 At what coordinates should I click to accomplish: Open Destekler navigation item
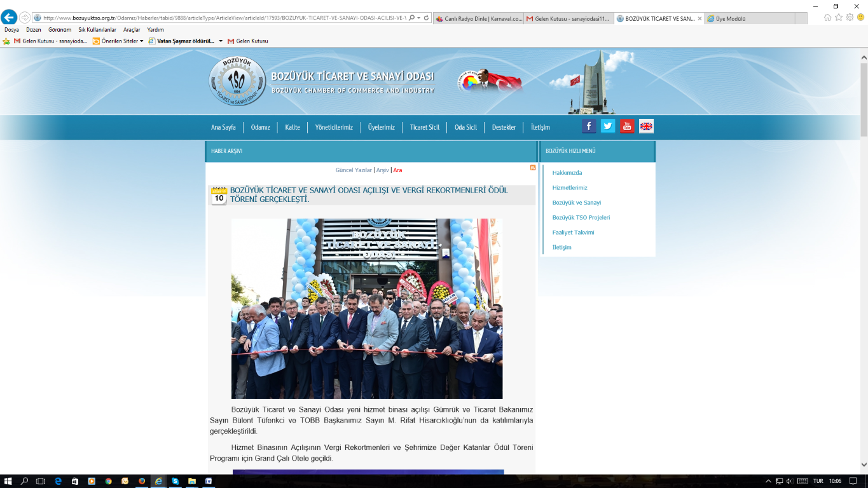pyautogui.click(x=504, y=127)
